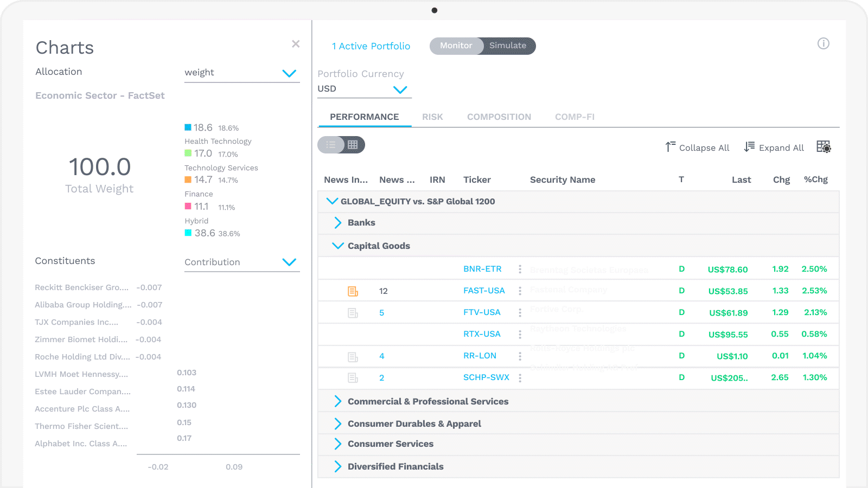Switch to grid view layout
The width and height of the screenshot is (868, 488).
[353, 145]
